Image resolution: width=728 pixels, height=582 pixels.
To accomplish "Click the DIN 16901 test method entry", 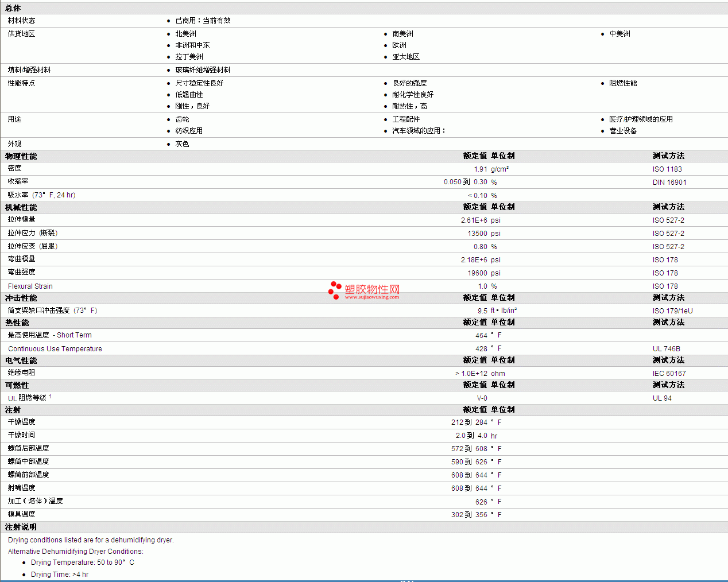I will tap(669, 183).
